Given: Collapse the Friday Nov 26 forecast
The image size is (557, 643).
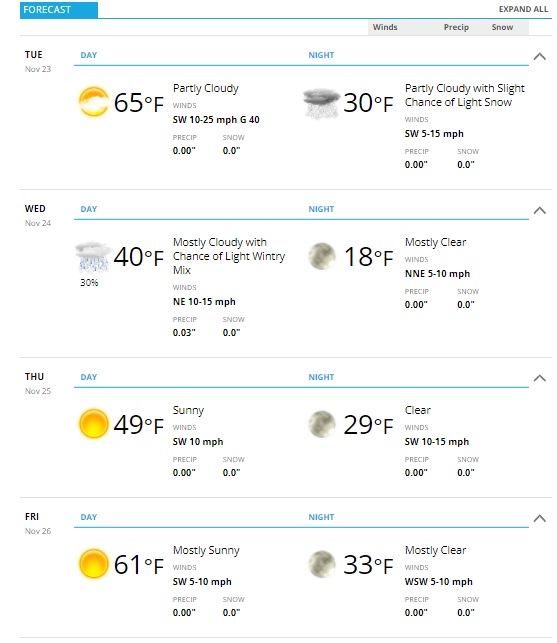Looking at the screenshot, I should [539, 518].
